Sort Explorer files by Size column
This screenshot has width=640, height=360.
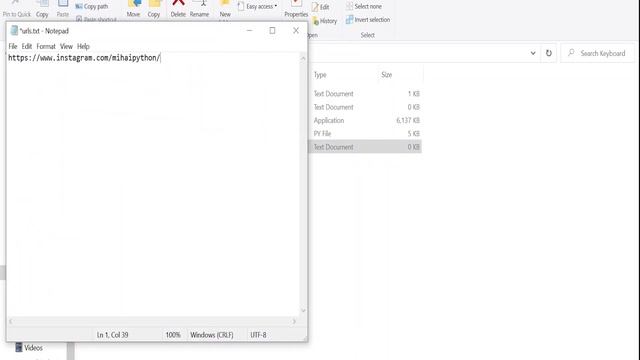(387, 75)
